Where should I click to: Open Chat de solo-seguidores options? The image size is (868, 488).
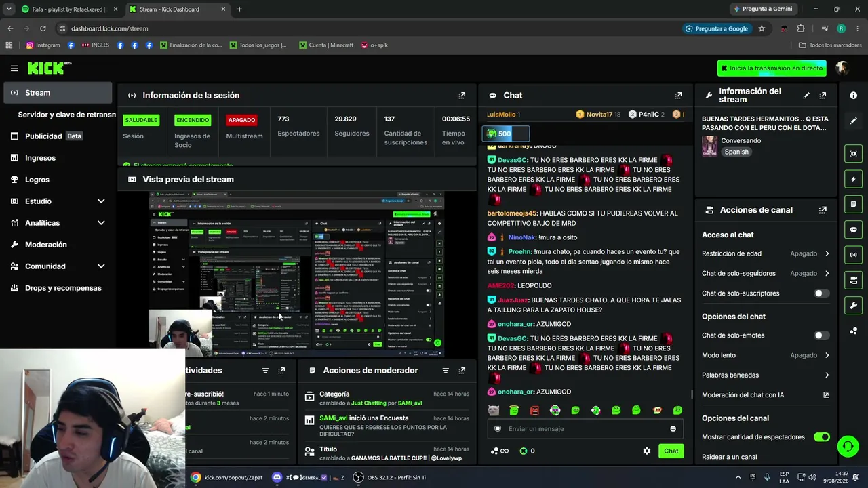coord(766,273)
